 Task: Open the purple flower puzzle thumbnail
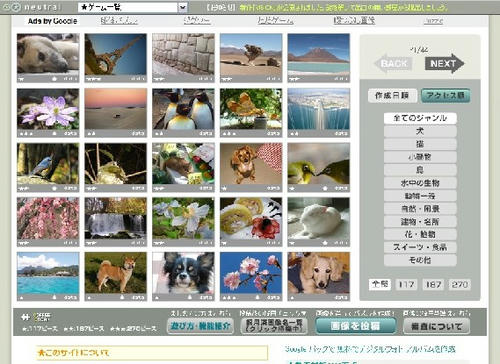tap(48, 110)
